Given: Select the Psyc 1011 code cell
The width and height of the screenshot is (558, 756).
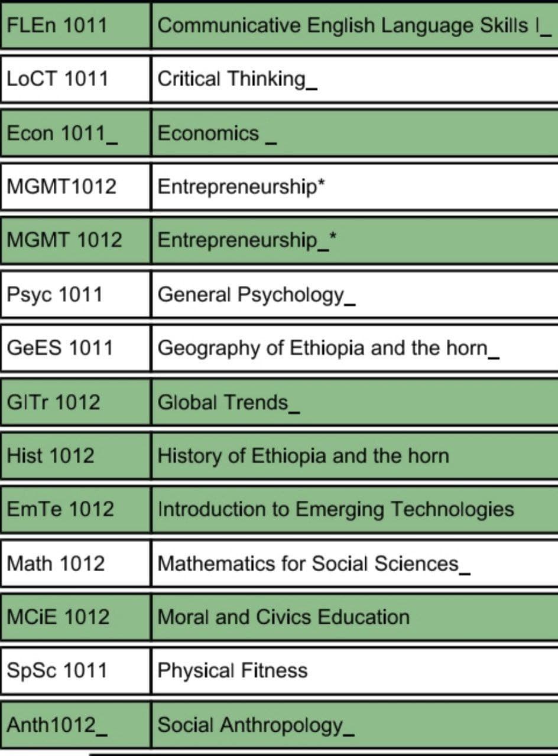Looking at the screenshot, I should click(x=75, y=294).
